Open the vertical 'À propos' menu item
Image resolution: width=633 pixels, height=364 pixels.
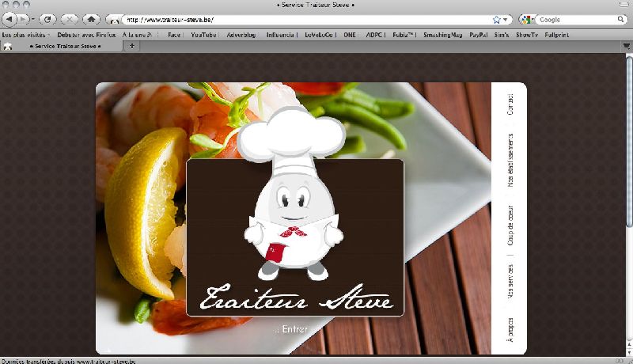coord(510,330)
